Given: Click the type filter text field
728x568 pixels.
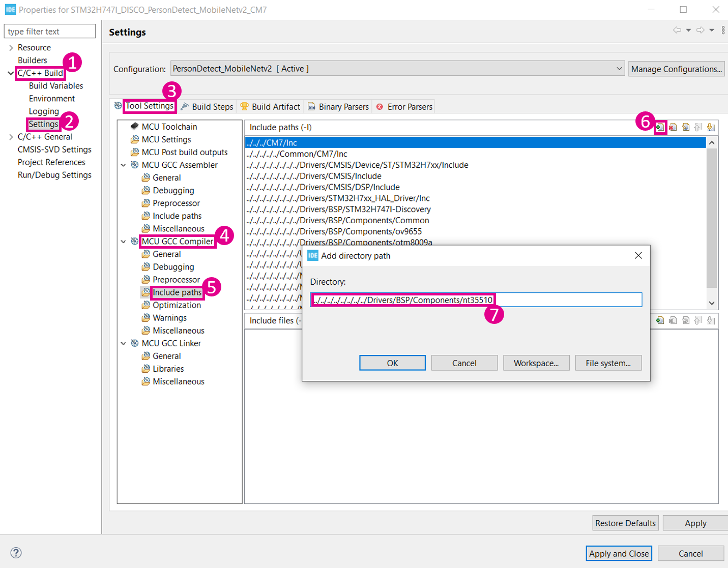Looking at the screenshot, I should tap(50, 31).
